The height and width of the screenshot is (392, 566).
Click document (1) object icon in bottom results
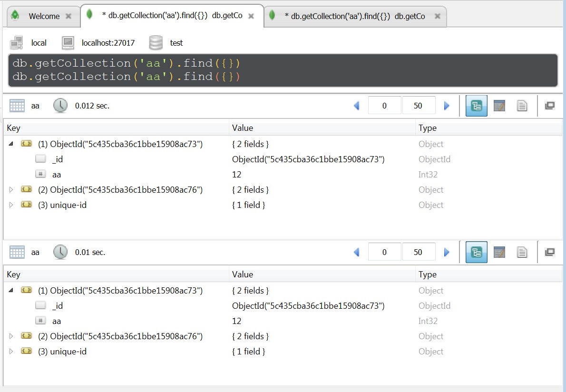tap(26, 290)
